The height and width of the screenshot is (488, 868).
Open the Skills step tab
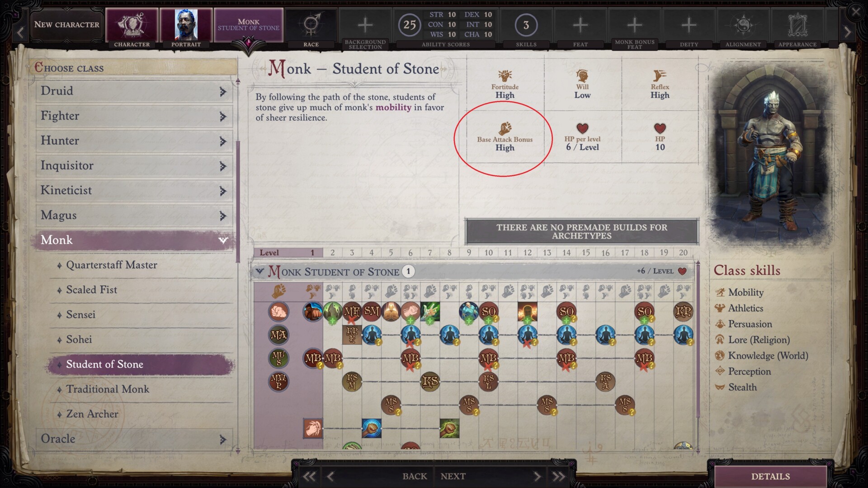526,24
